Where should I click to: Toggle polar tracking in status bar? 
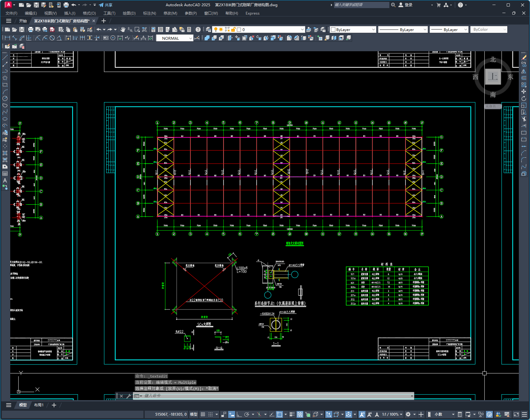(x=247, y=414)
